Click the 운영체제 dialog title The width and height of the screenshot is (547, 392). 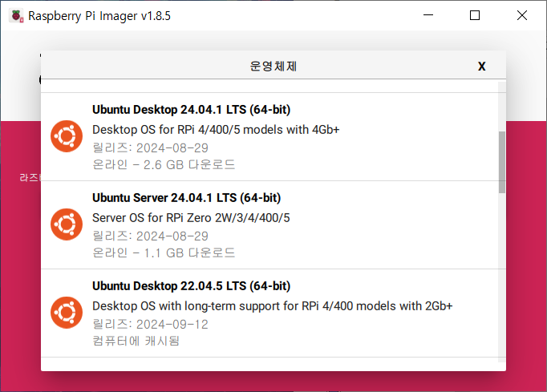(273, 67)
